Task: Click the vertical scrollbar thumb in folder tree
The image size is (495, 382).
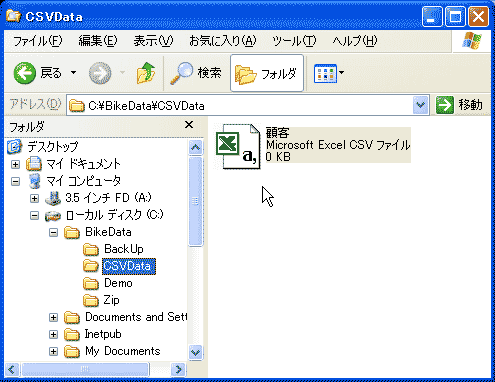Action: point(196,201)
